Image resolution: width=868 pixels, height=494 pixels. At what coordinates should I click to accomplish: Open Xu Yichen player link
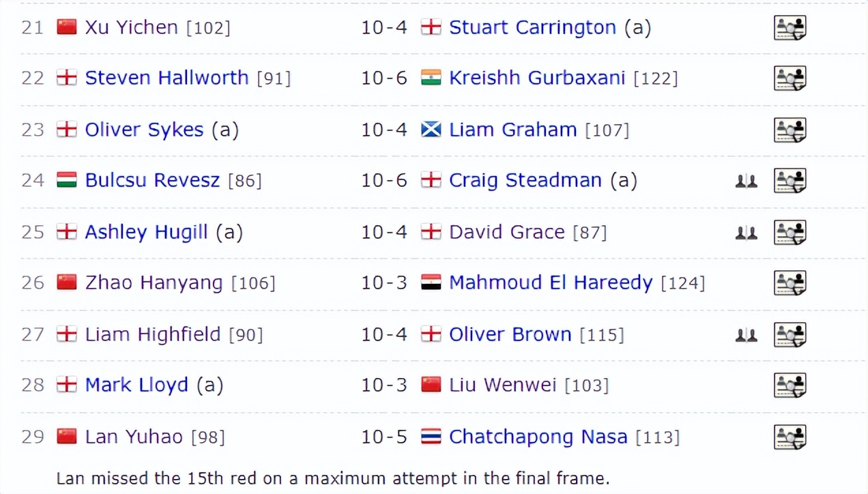tap(131, 27)
